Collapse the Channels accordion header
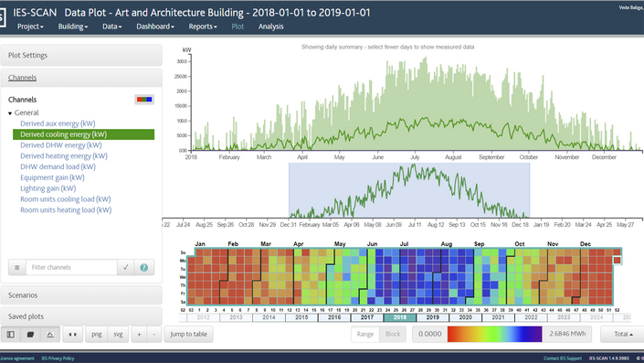 coord(81,78)
